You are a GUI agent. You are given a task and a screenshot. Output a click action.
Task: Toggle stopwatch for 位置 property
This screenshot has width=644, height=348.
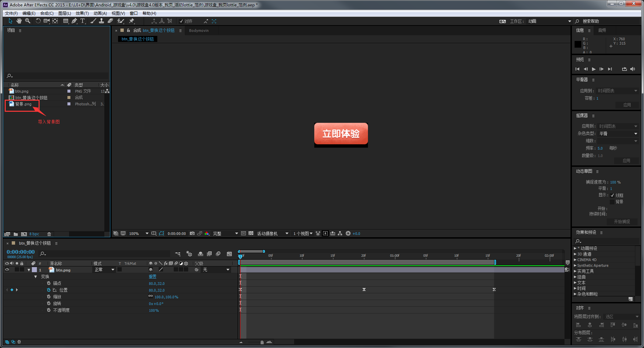pos(49,290)
